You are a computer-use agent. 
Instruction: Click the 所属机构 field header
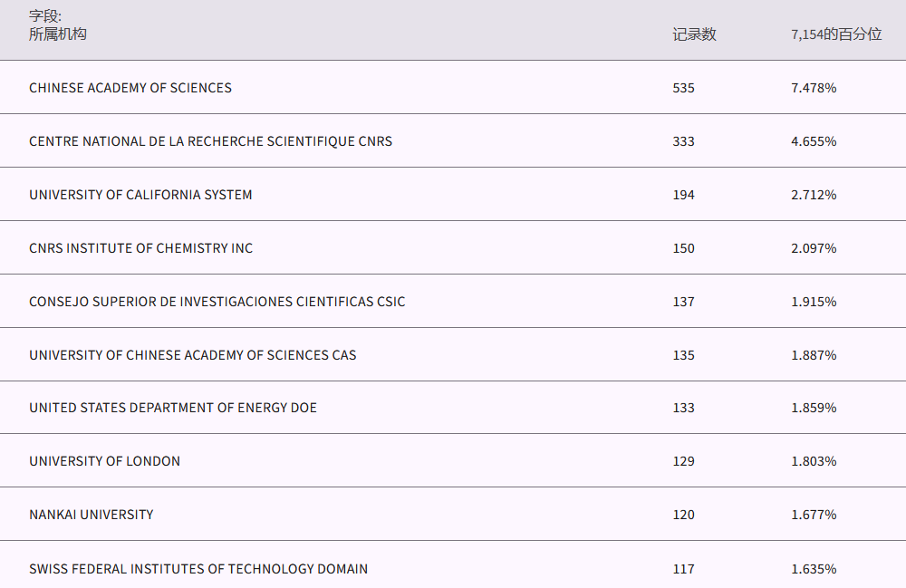click(58, 34)
